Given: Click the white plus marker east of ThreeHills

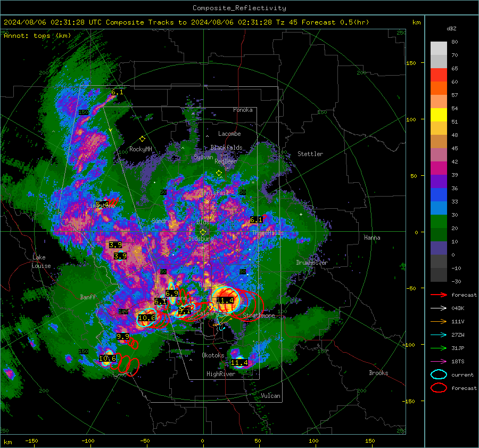Looking at the screenshot, I should 301,214.
